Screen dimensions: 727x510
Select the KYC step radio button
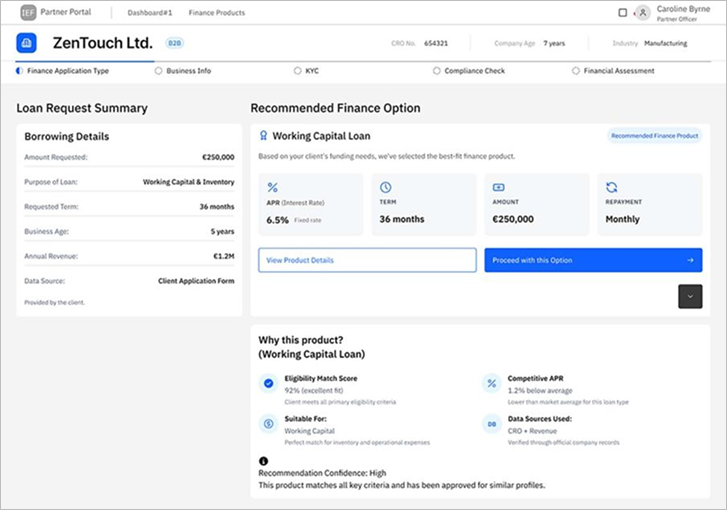(297, 71)
